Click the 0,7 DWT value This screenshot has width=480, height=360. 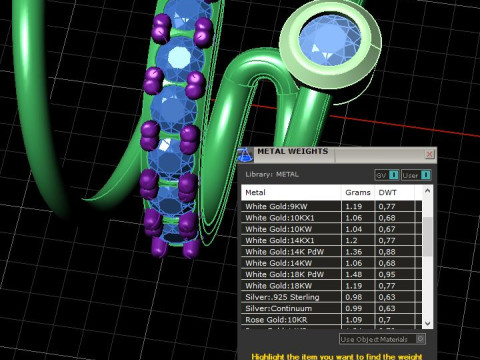384,320
